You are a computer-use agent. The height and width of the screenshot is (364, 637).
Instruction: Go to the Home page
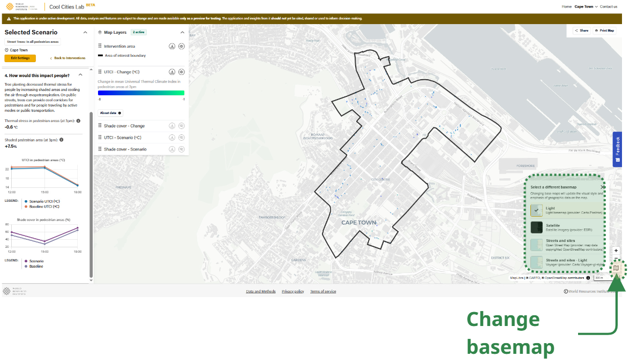(x=566, y=6)
